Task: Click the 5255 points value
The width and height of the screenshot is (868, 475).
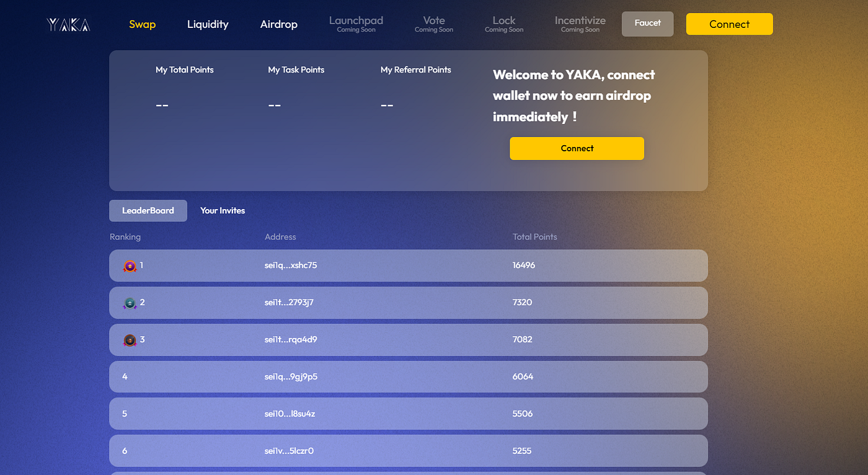Action: (x=522, y=451)
